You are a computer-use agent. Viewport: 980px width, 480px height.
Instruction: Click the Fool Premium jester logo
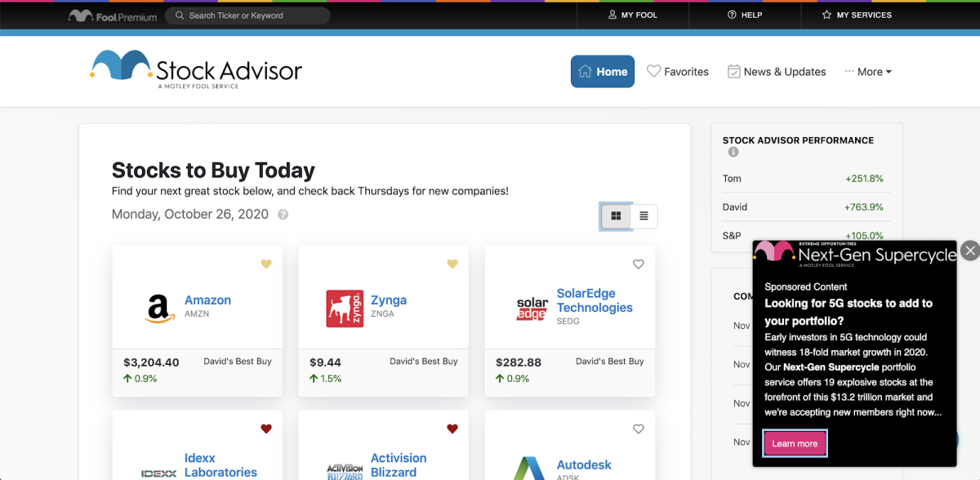pyautogui.click(x=112, y=16)
